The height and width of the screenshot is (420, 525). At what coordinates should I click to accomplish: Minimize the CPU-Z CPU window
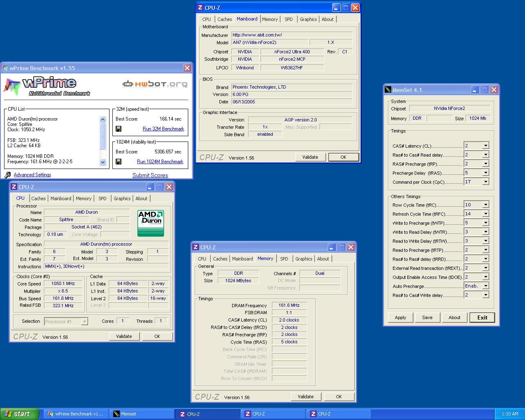[x=150, y=187]
